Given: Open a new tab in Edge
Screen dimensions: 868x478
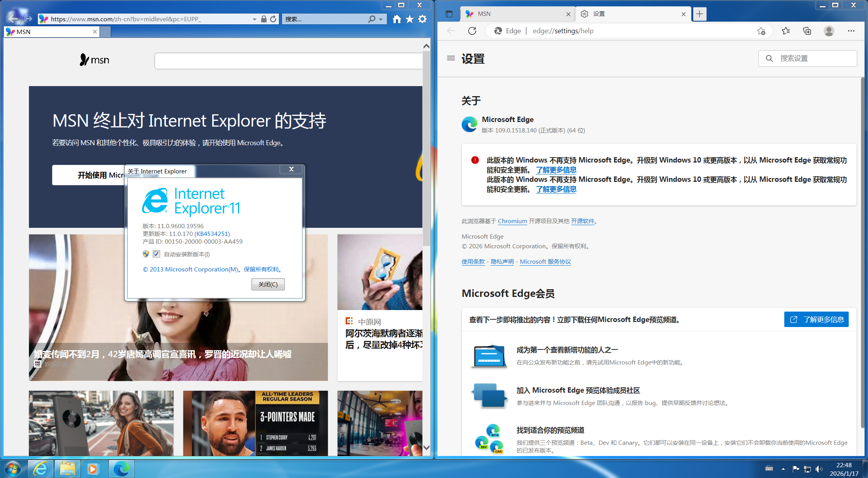Looking at the screenshot, I should pos(699,14).
